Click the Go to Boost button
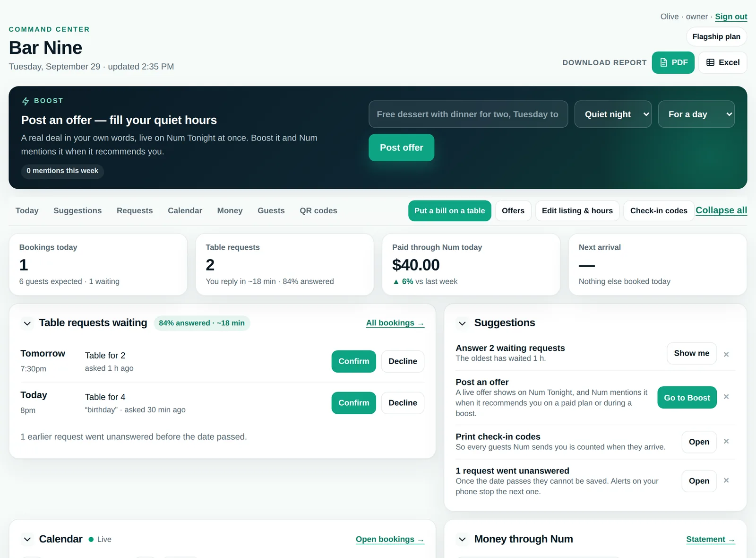 [x=687, y=398]
